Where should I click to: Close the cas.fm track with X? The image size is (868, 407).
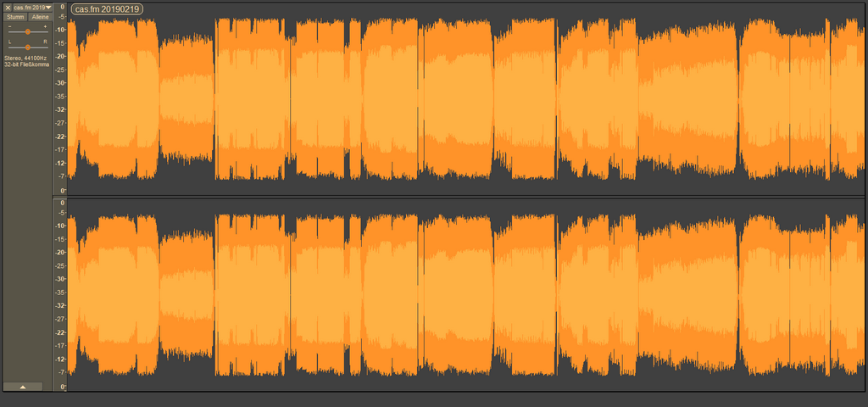click(x=8, y=8)
